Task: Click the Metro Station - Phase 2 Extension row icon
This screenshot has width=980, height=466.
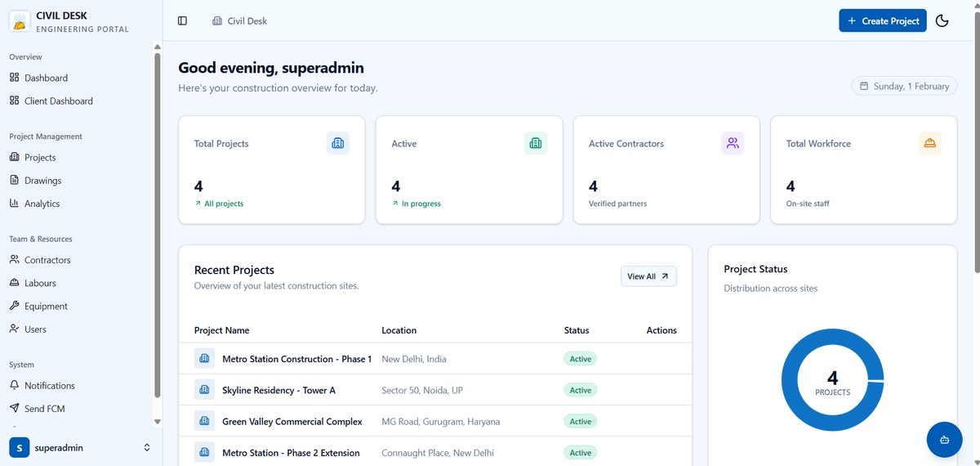Action: (204, 452)
